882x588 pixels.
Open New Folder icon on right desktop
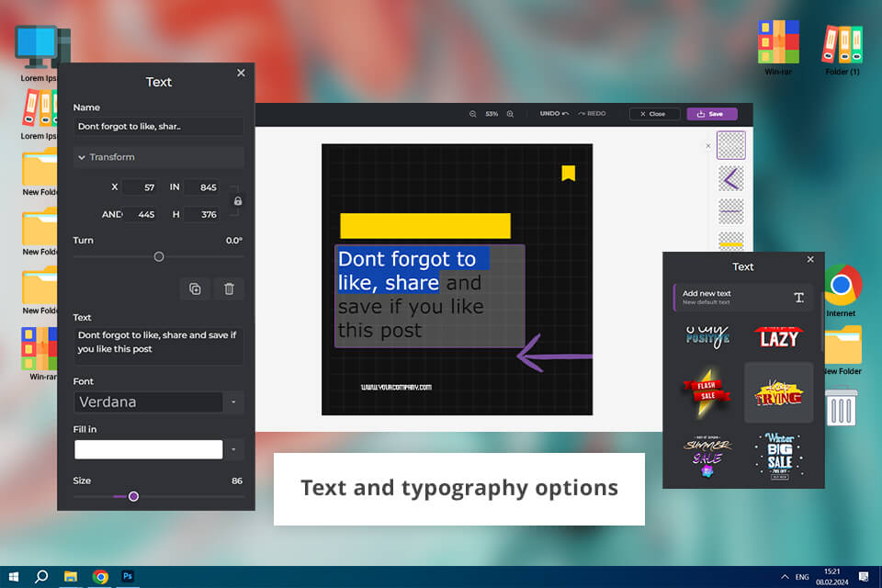coord(842,350)
